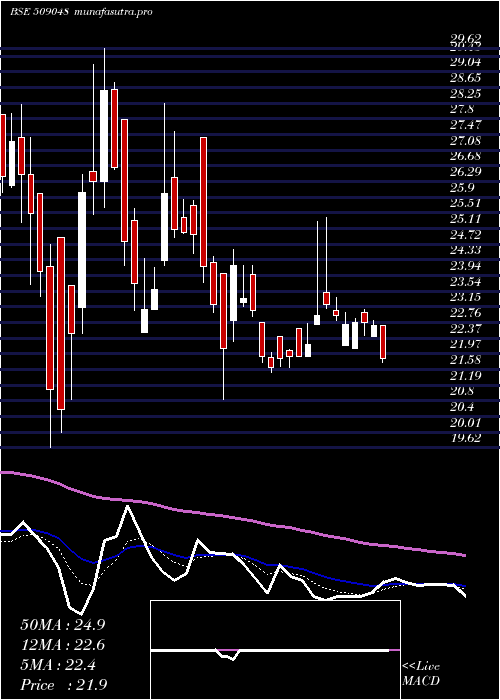This screenshot has width=500, height=700.
Task: Click the munafasutra.pro watermark text
Action: 114,12
